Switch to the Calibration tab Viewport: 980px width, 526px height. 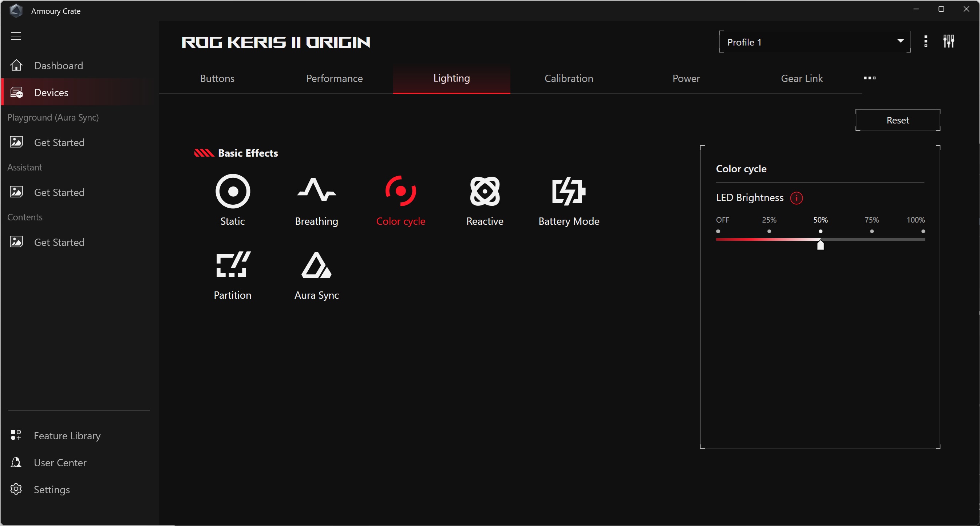(569, 78)
